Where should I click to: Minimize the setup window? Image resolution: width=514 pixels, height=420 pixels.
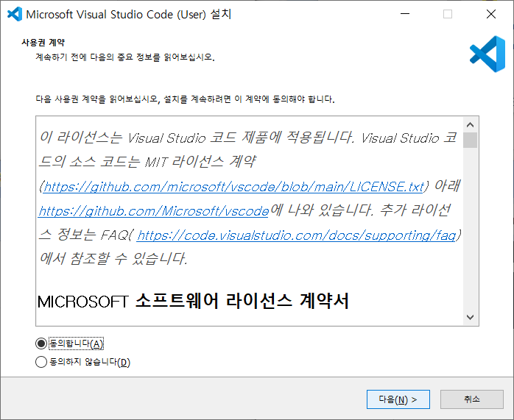(405, 14)
